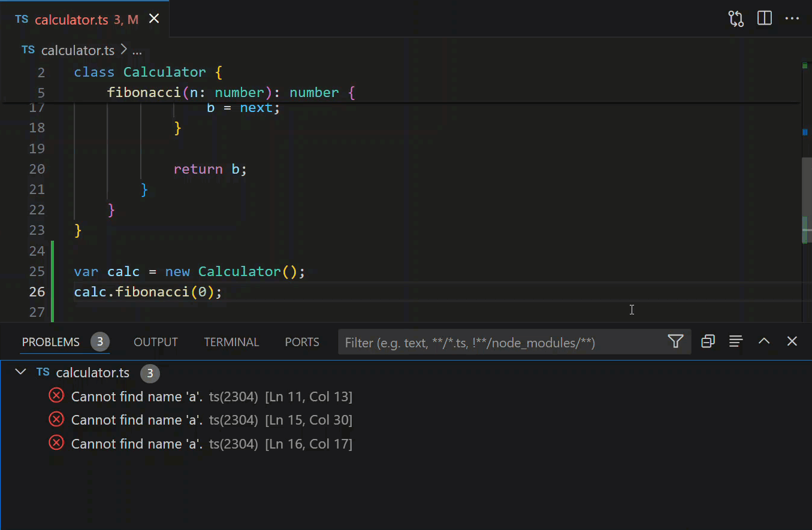The width and height of the screenshot is (812, 530).
Task: Select the PROBLEMS tab
Action: coord(51,342)
